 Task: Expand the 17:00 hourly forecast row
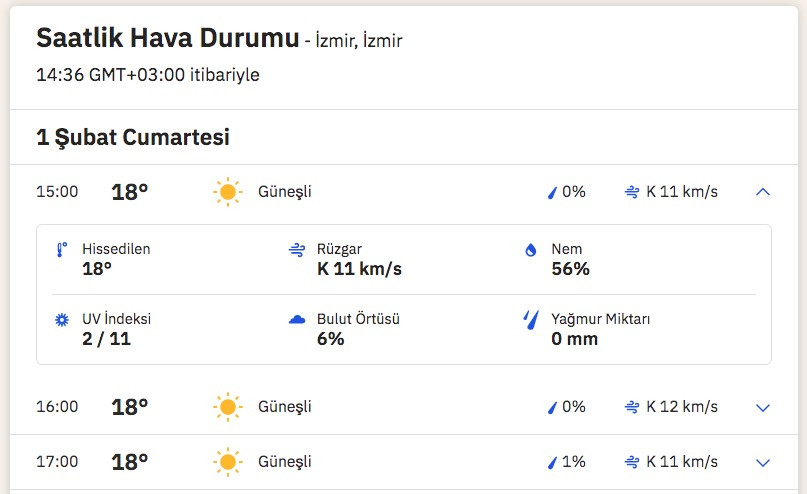763,462
